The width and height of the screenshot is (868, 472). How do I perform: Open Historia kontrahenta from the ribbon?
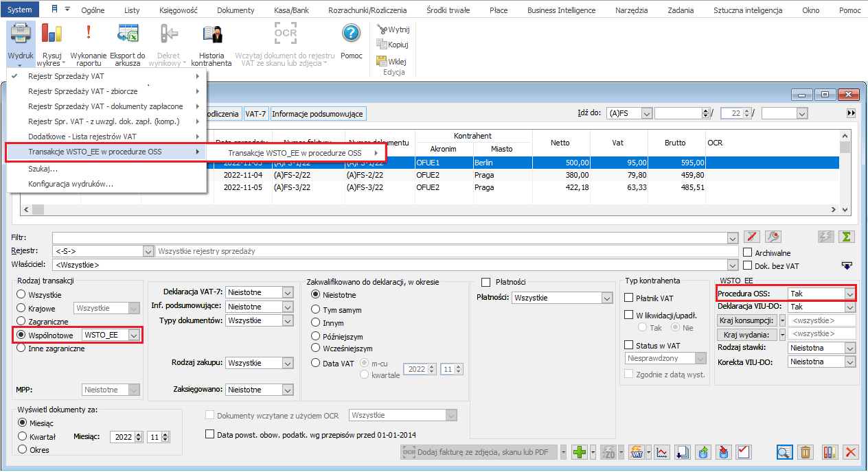pyautogui.click(x=211, y=34)
